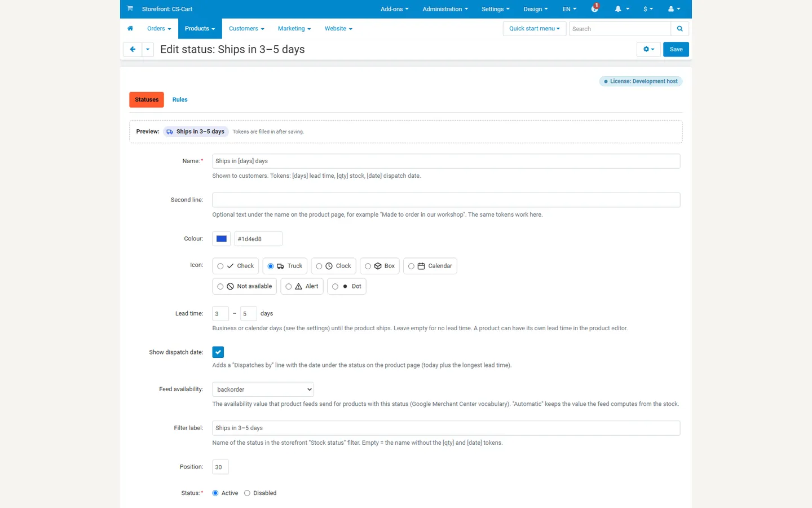Go to the home dashboard icon

click(x=130, y=28)
